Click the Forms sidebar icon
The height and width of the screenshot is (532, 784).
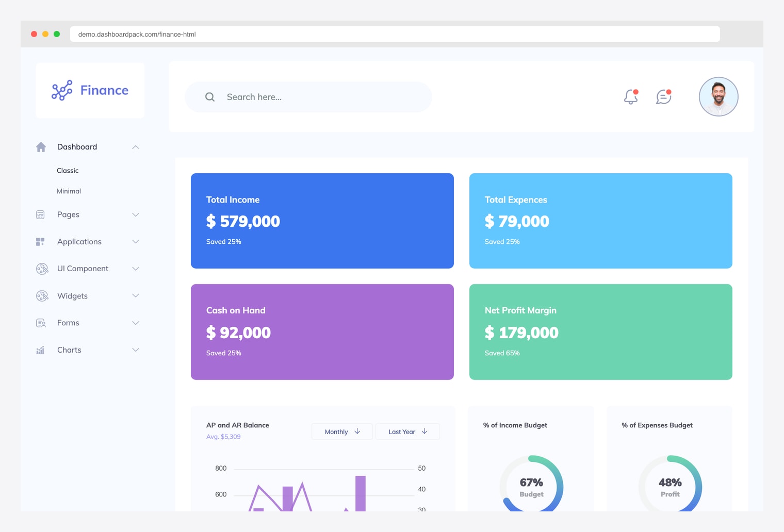[x=41, y=323]
